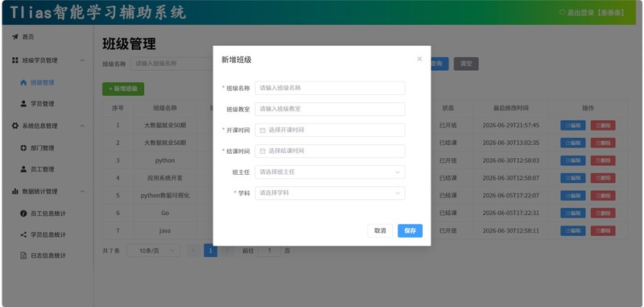Open the 学科 dropdown
The image size is (644, 307).
point(330,193)
